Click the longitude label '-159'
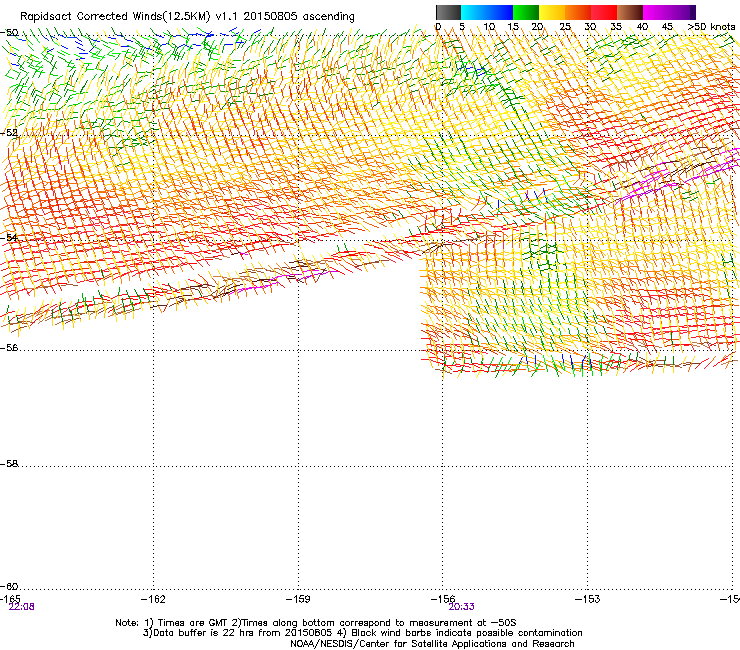 [298, 599]
